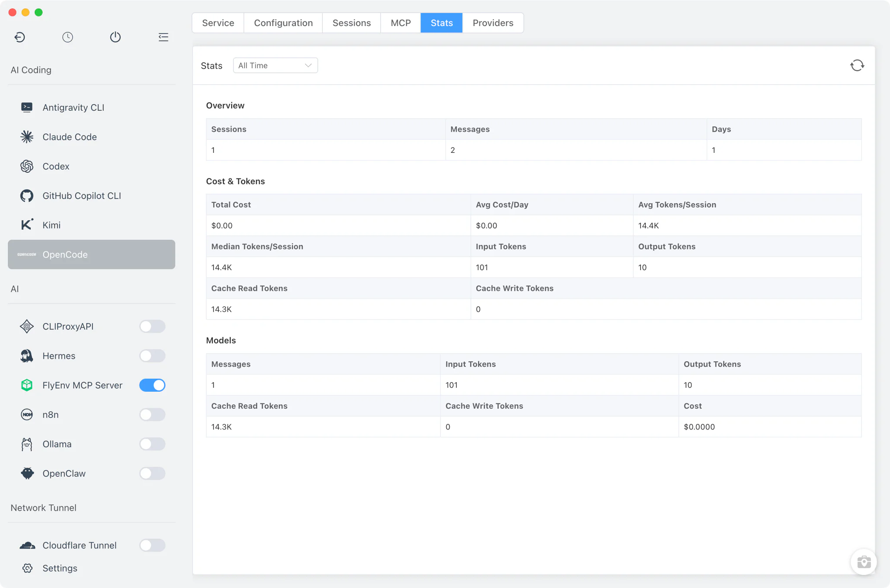Select Claude Code in sidebar
The width and height of the screenshot is (890, 588).
coord(91,137)
